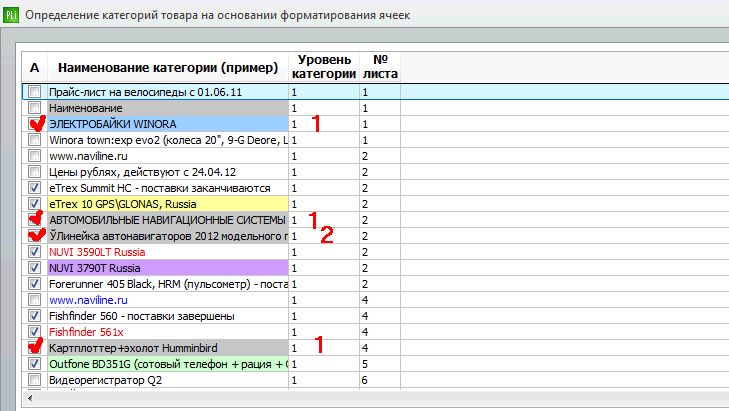This screenshot has height=411, width=729.
Task: Toggle checkbox for eTrex 10 GPS\GLONAS, Russia
Action: [34, 204]
